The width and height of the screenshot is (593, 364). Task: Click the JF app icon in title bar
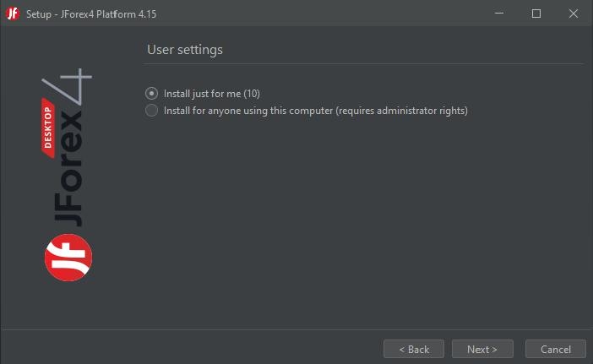(x=13, y=14)
